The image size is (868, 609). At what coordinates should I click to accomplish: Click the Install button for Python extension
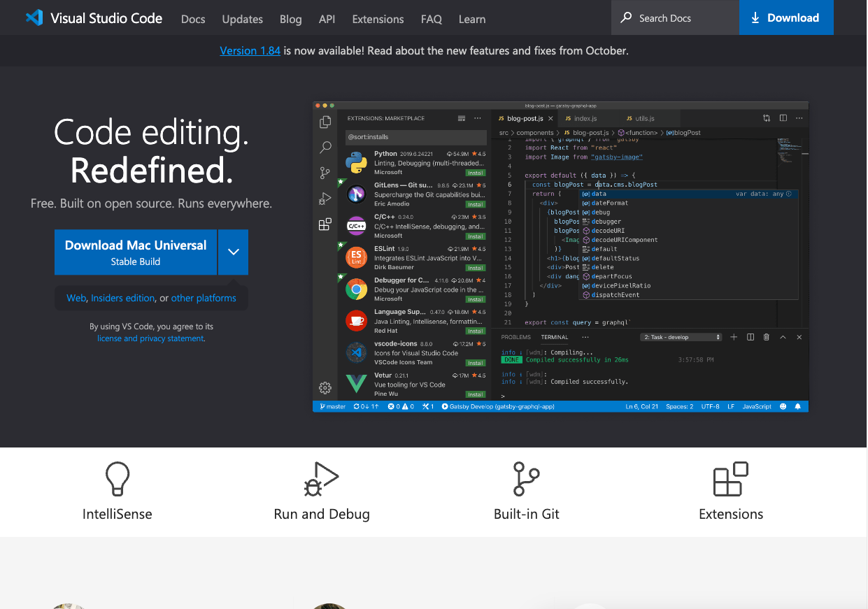(476, 173)
